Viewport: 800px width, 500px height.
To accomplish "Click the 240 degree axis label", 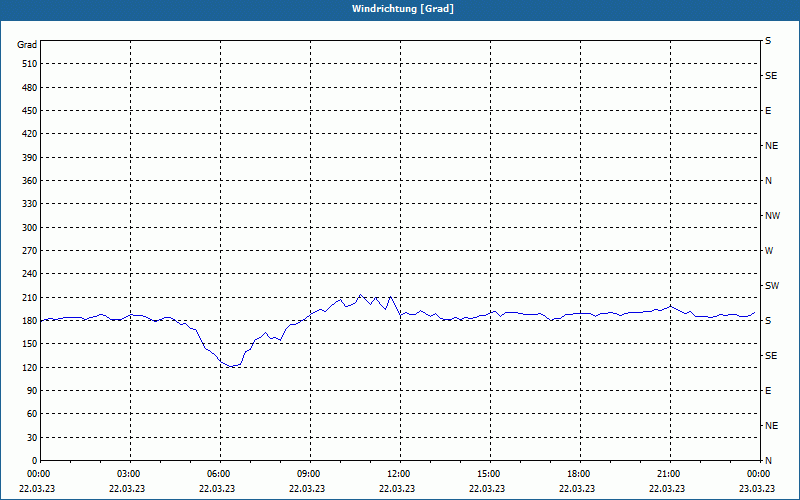I will click(29, 274).
